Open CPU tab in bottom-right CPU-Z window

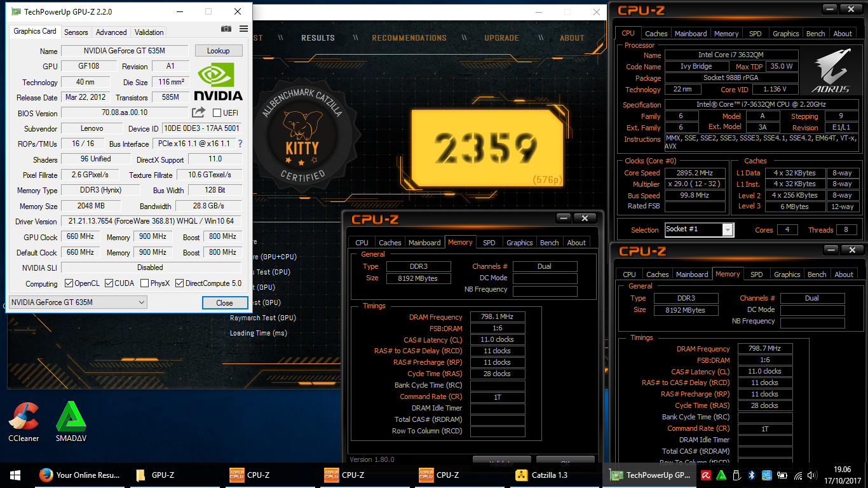629,274
